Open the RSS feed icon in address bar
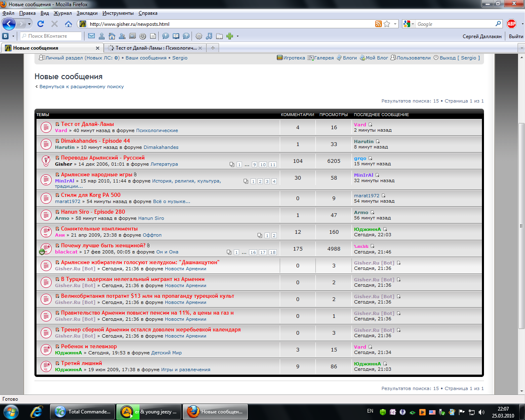The width and height of the screenshot is (525, 420). tap(378, 24)
